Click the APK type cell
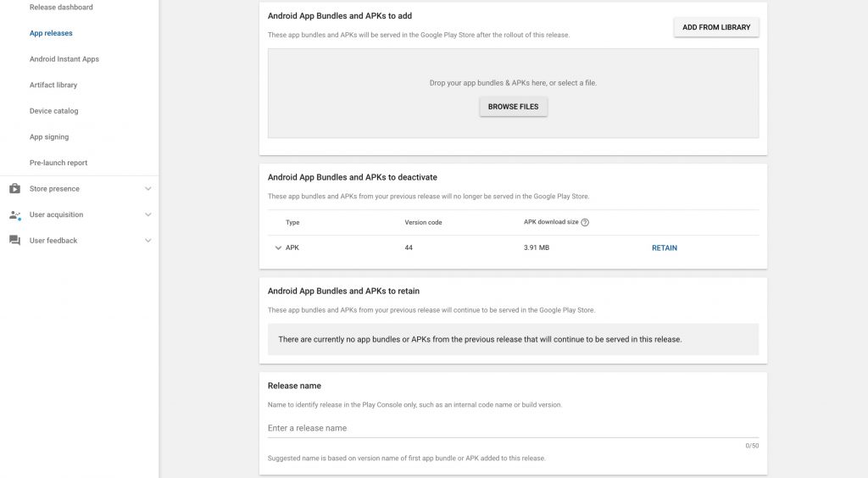This screenshot has width=868, height=478. [292, 247]
